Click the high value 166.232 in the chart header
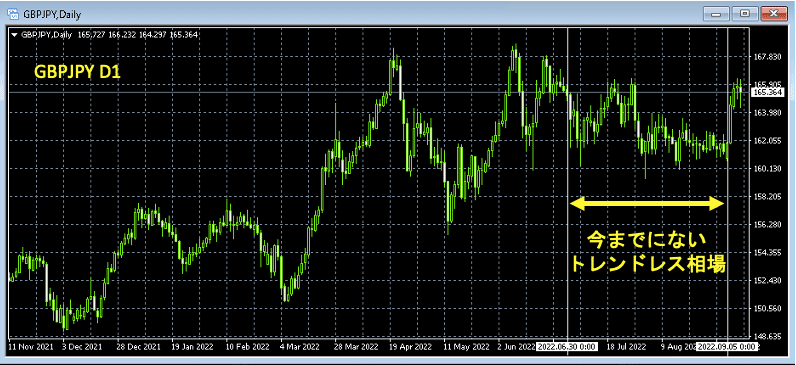Viewport: 796px width, 365px height. [121, 35]
